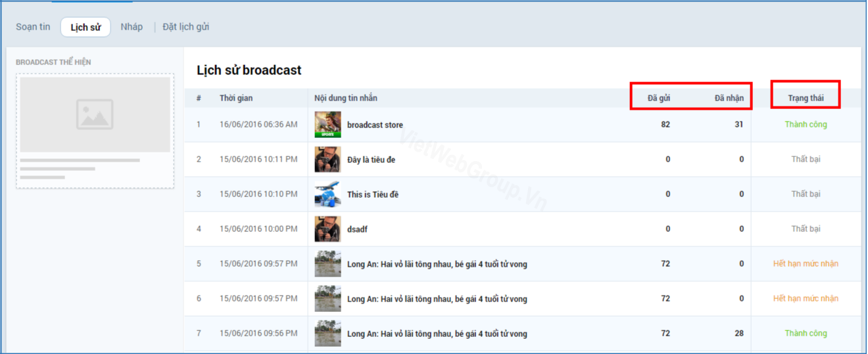Click the Thời gian column header

[x=236, y=99]
